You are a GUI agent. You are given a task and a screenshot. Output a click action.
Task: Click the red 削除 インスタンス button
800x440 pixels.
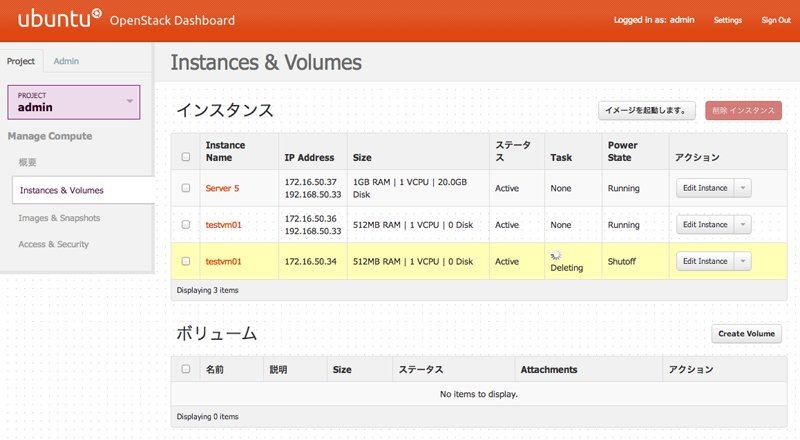click(743, 110)
